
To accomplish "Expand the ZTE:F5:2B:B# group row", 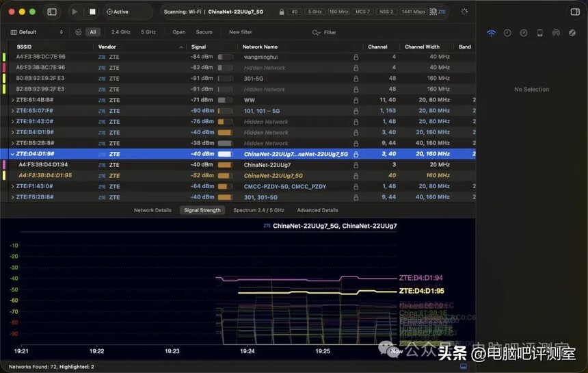I will pyautogui.click(x=12, y=197).
